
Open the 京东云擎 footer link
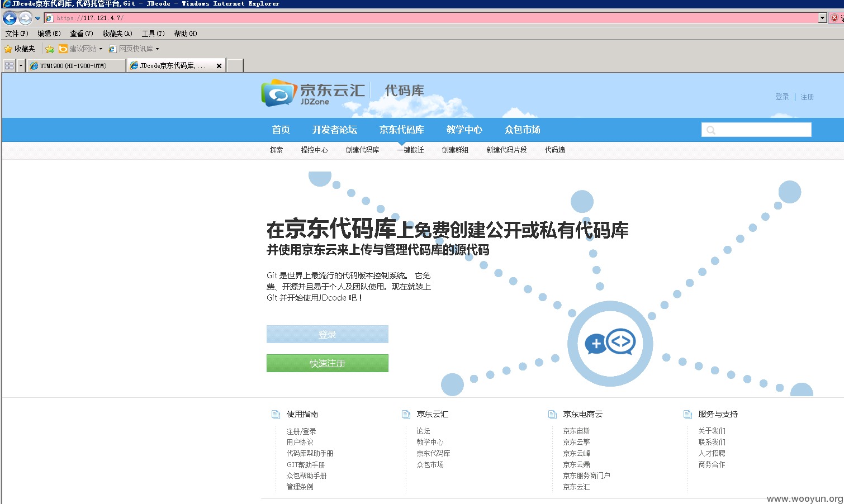pos(576,442)
